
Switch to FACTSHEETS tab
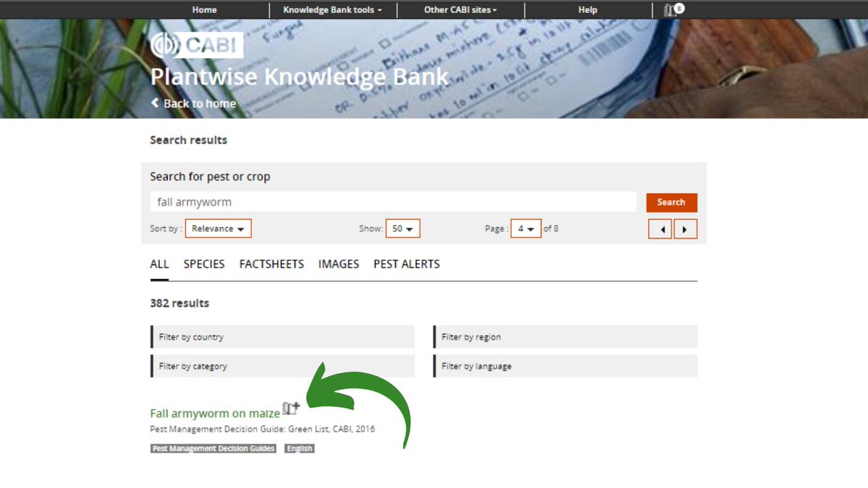coord(271,265)
